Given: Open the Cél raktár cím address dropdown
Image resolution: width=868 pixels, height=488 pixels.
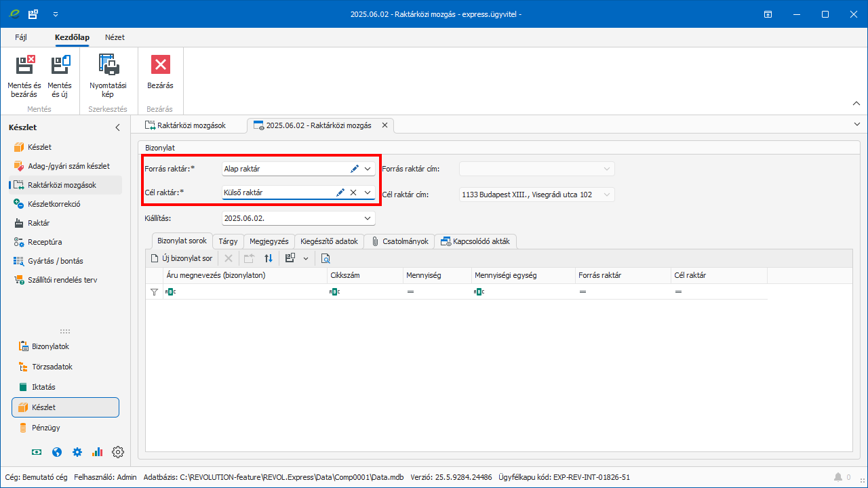Looking at the screenshot, I should (607, 195).
